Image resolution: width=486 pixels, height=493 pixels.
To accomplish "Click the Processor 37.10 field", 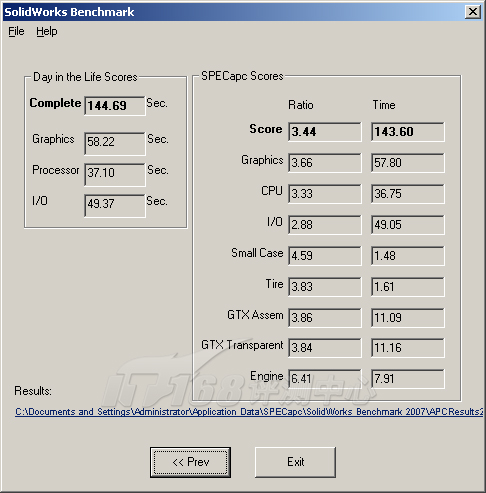I will (x=115, y=175).
